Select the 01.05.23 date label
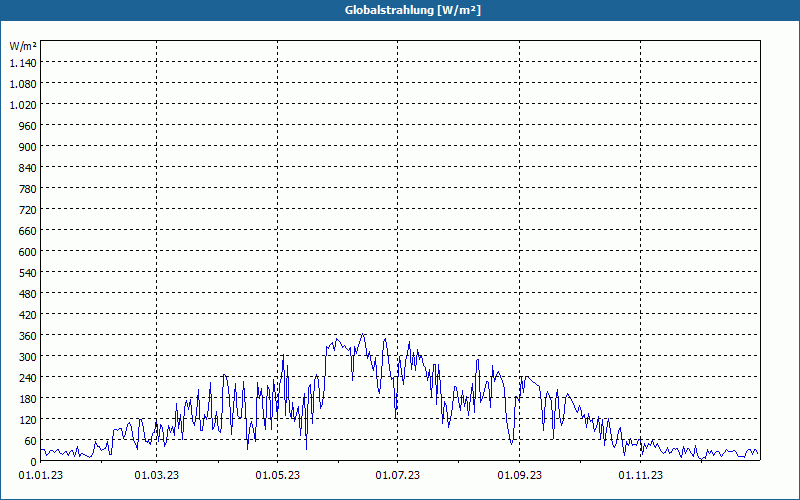This screenshot has height=500, width=800. point(278,476)
